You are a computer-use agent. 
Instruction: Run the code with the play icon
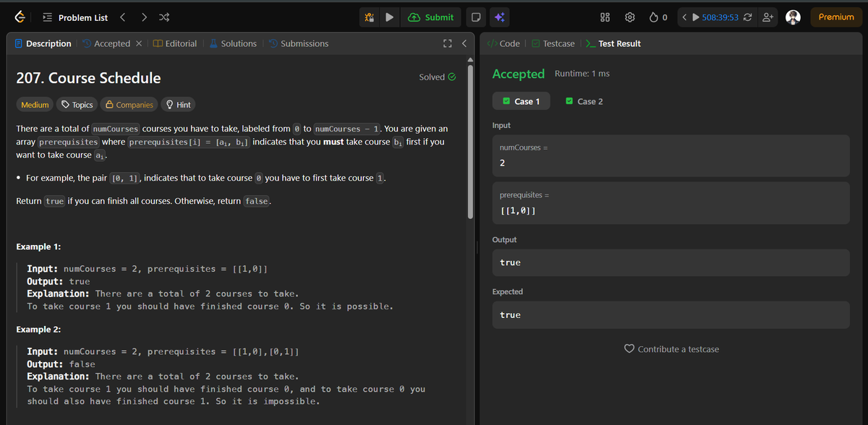pyautogui.click(x=389, y=17)
